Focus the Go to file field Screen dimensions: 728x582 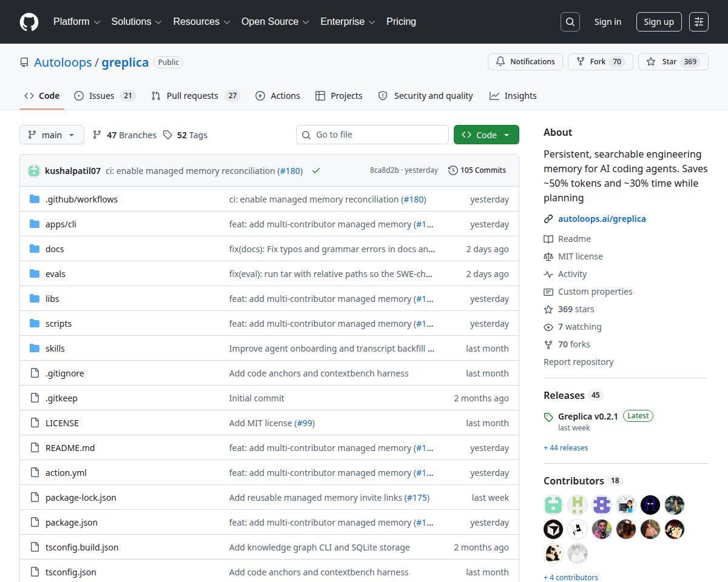click(x=372, y=135)
